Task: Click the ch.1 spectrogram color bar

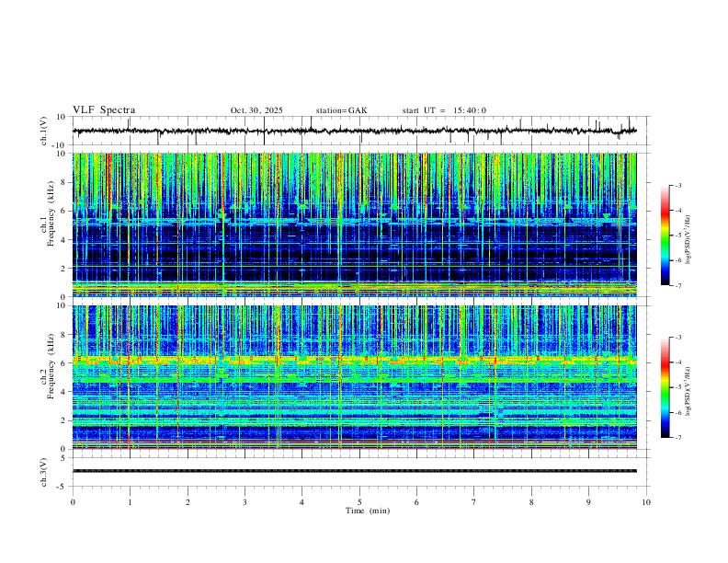Action: coord(665,236)
